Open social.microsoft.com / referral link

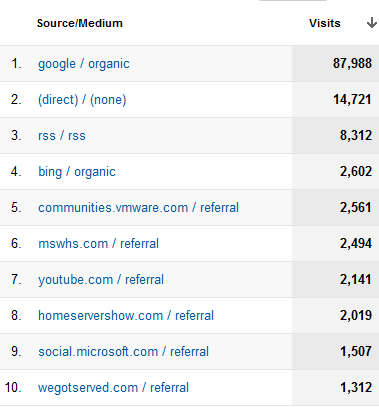pyautogui.click(x=123, y=352)
